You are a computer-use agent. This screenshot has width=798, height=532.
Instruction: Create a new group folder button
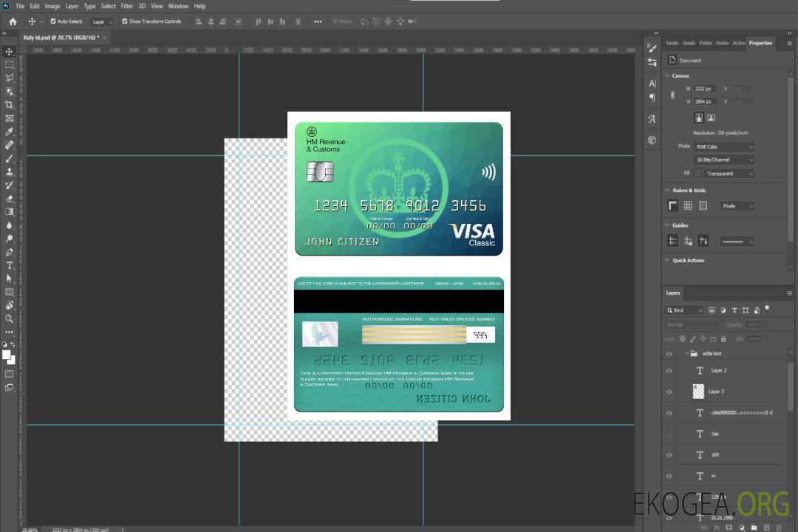tap(754, 528)
